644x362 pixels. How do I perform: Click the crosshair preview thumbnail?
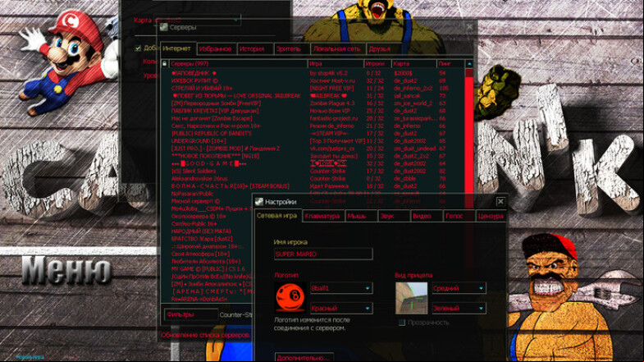pyautogui.click(x=411, y=298)
